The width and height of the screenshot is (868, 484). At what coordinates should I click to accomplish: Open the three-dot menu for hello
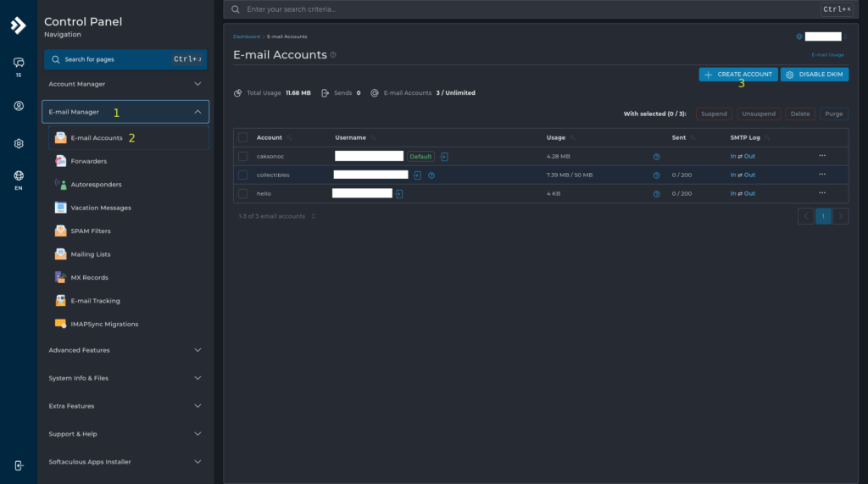[x=822, y=193]
